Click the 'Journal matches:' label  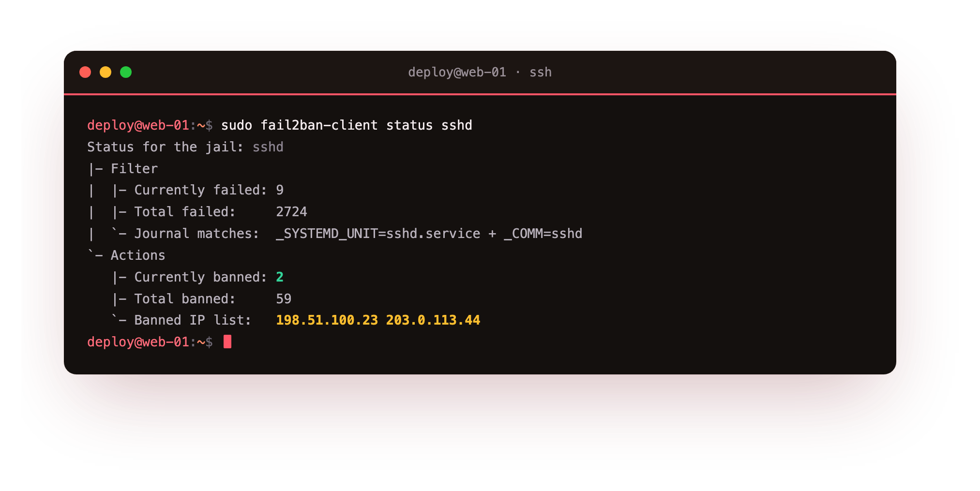click(197, 234)
